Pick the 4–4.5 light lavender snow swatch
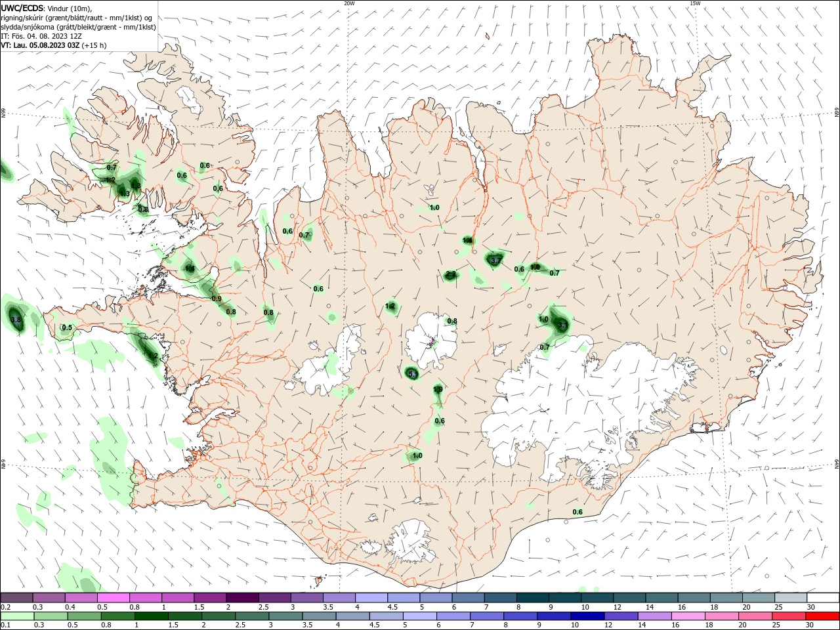 [371, 598]
